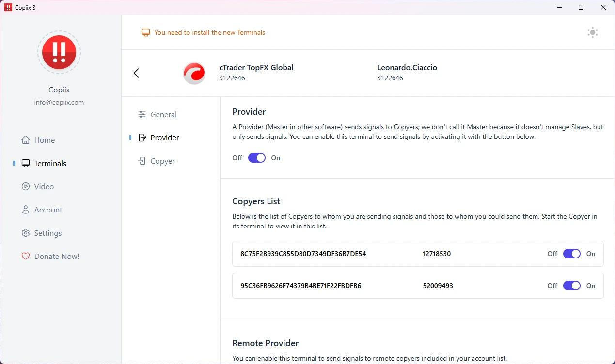Click the Account person icon
615x364 pixels.
pyautogui.click(x=26, y=210)
